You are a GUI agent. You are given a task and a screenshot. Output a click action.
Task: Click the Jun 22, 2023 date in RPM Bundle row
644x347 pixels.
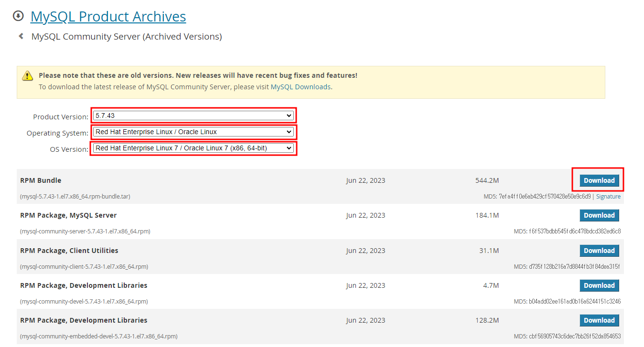click(x=365, y=180)
